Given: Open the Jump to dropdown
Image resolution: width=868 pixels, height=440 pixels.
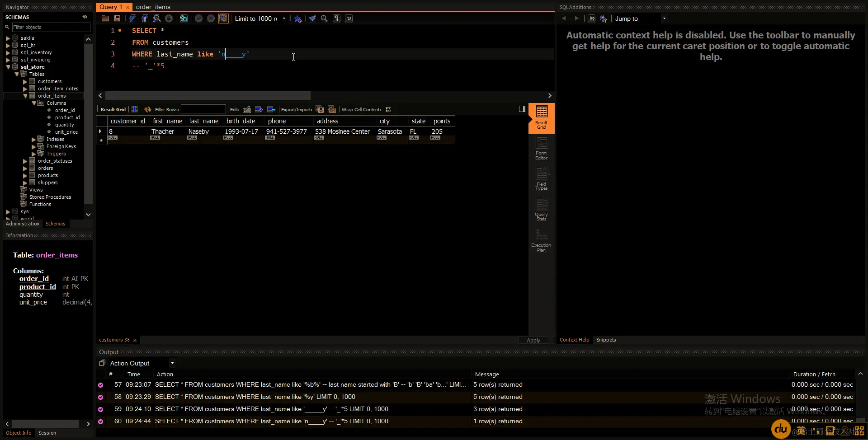Looking at the screenshot, I should tap(664, 19).
